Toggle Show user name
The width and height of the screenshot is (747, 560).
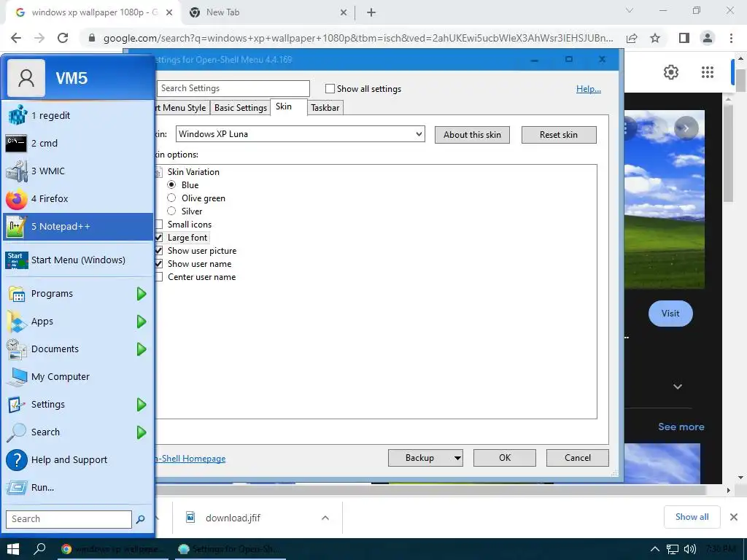pos(158,264)
